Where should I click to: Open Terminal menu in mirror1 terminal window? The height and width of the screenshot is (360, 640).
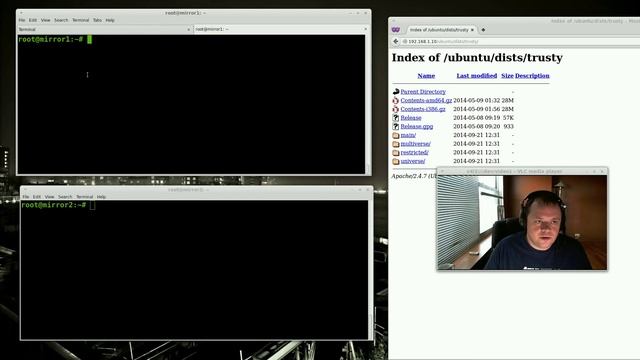[80, 20]
